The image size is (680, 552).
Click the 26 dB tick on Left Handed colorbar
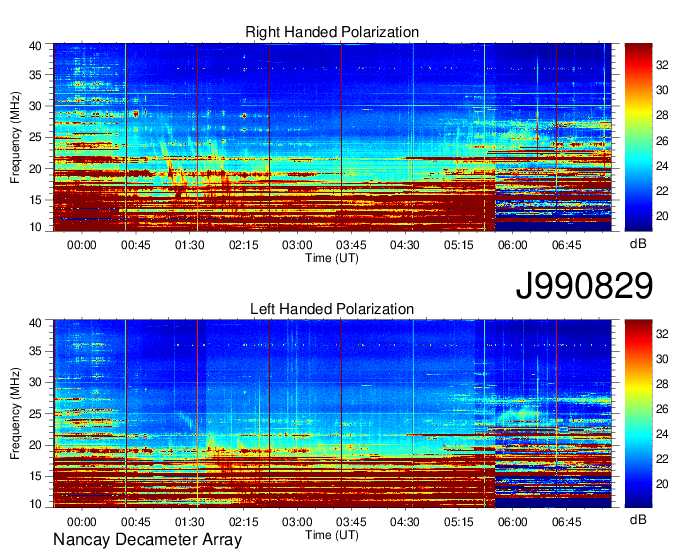click(662, 409)
